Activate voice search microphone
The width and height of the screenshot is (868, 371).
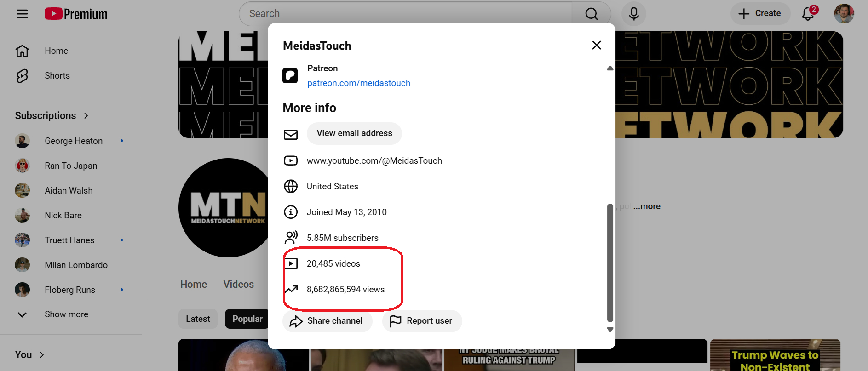[633, 14]
